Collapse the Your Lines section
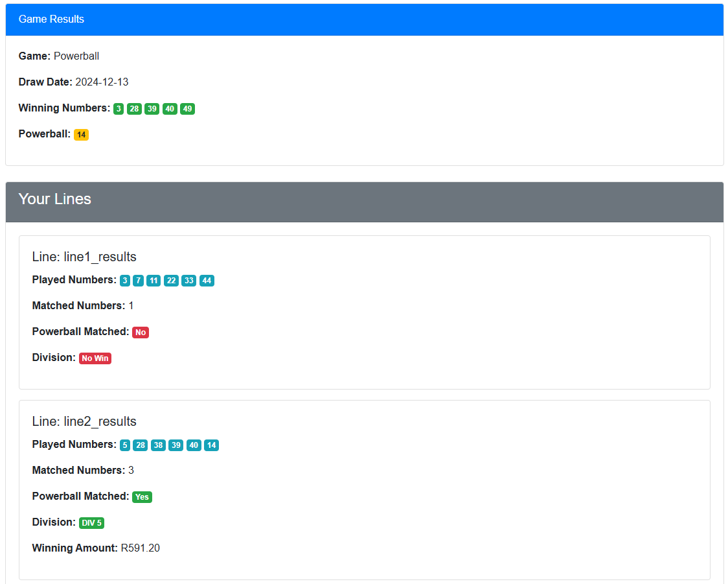Viewport: 728px width, 584px height. [55, 200]
